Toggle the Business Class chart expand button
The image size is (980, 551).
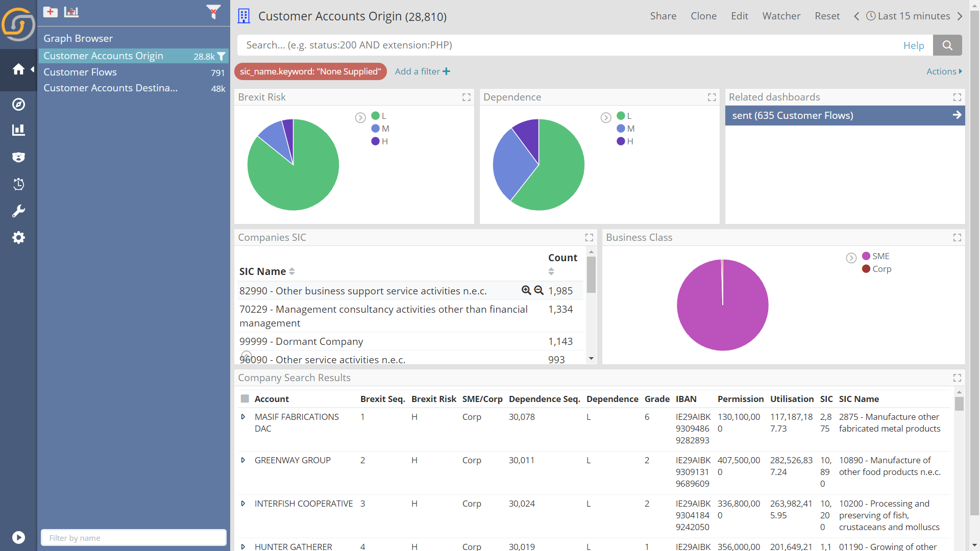pos(957,237)
